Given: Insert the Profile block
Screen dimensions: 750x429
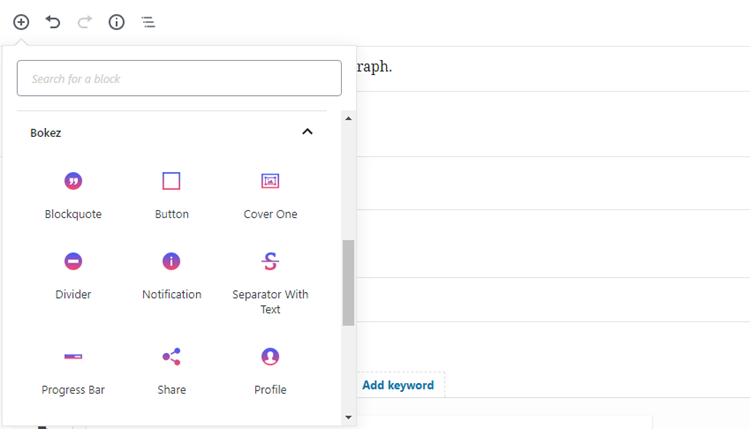Looking at the screenshot, I should pyautogui.click(x=270, y=372).
